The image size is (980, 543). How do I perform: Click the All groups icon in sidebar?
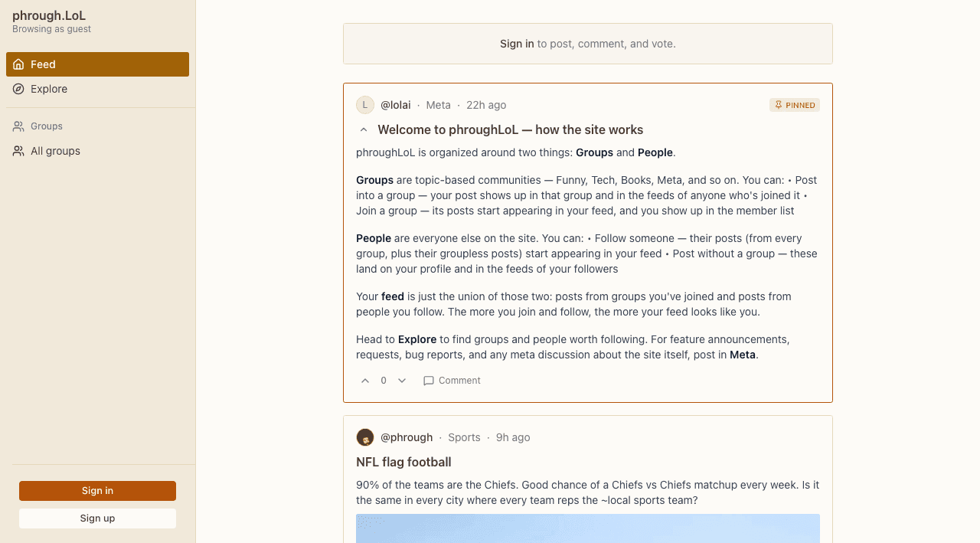click(x=17, y=151)
